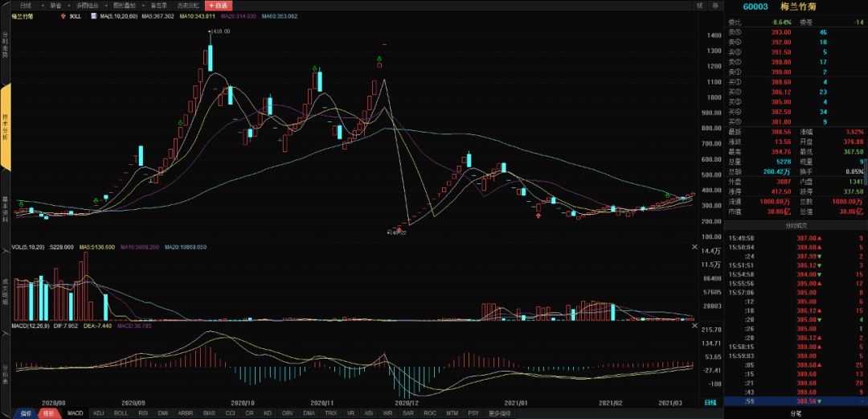The width and height of the screenshot is (868, 419).
Task: Switch to the KDJ indicator tab
Action: [x=99, y=413]
